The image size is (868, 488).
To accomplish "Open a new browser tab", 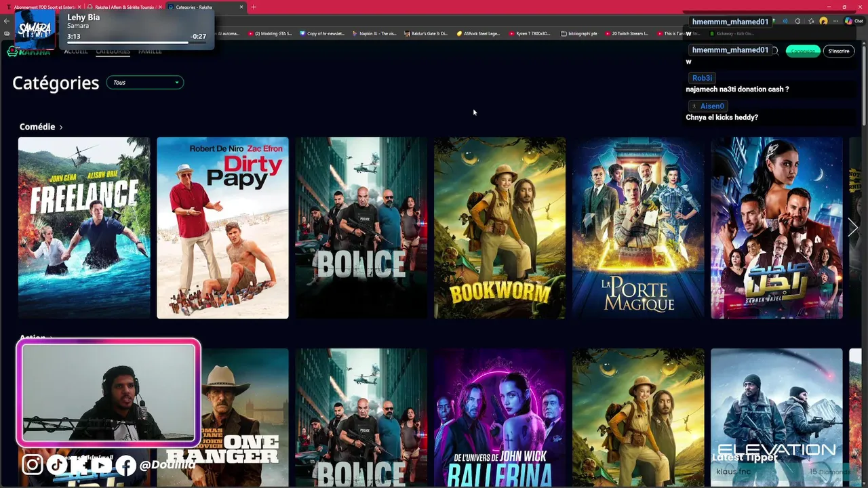I will (254, 7).
